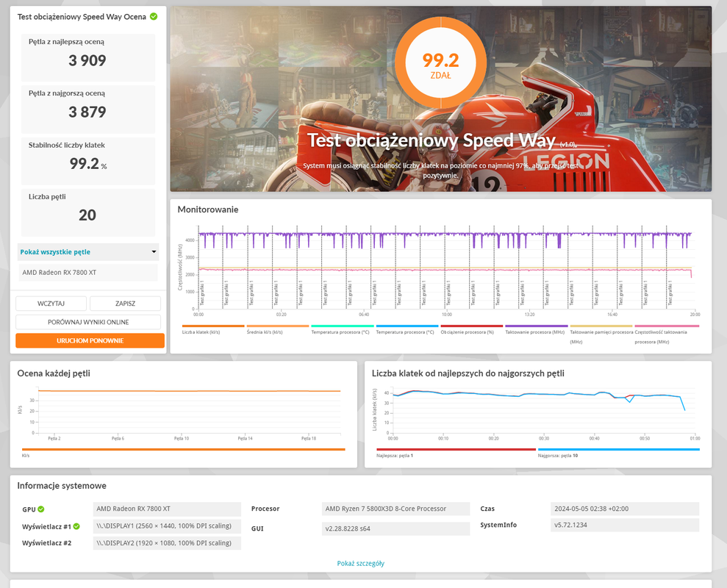
Task: Click the DISPLAY2 1920 × 1080 field
Action: click(x=167, y=542)
